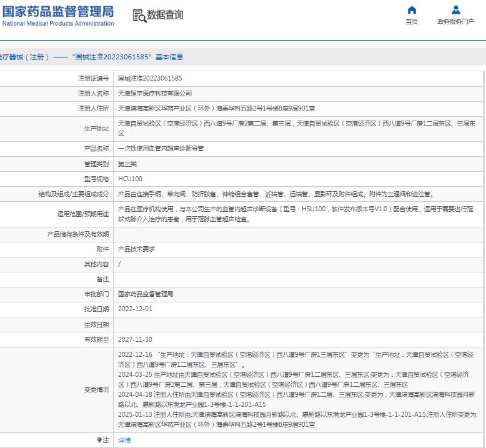Click the 备注 label

[x=102, y=279]
